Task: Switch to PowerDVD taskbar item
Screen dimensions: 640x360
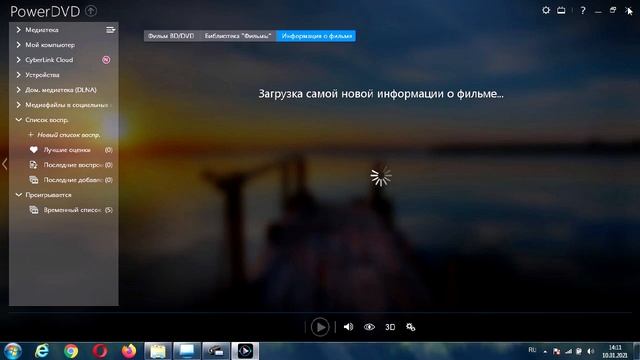Action: pyautogui.click(x=245, y=351)
